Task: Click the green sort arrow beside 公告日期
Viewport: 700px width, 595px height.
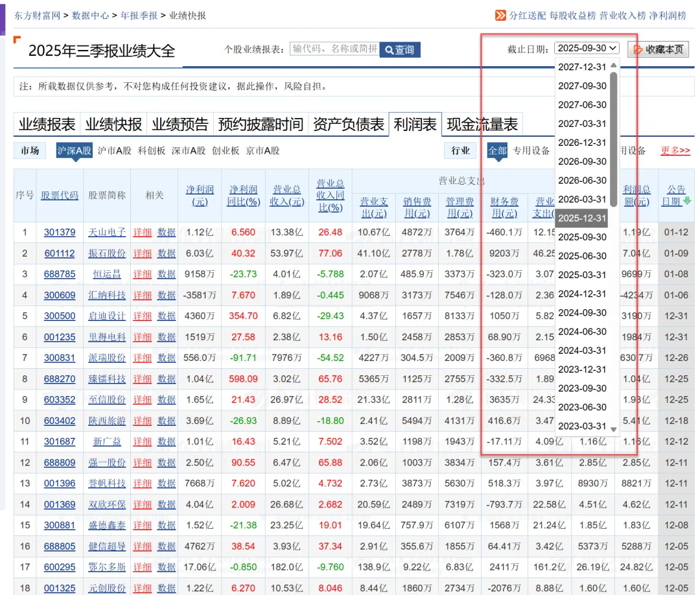Action: (x=687, y=202)
